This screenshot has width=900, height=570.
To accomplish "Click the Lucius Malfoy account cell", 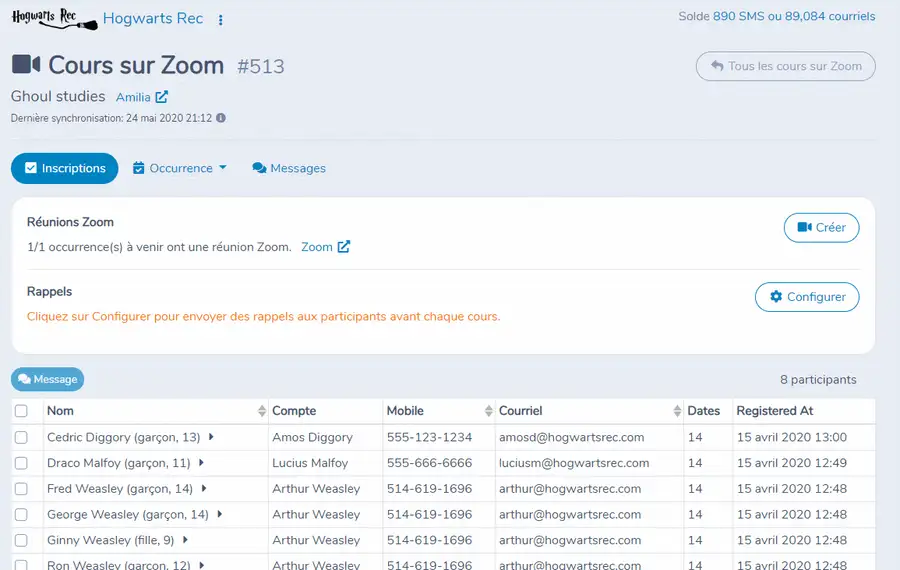I will 310,463.
